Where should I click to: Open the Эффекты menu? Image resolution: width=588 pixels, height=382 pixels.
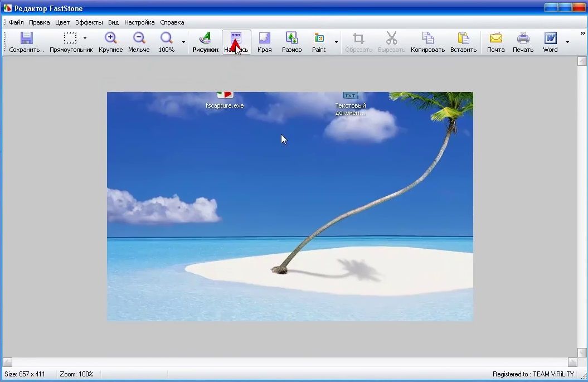(x=89, y=22)
